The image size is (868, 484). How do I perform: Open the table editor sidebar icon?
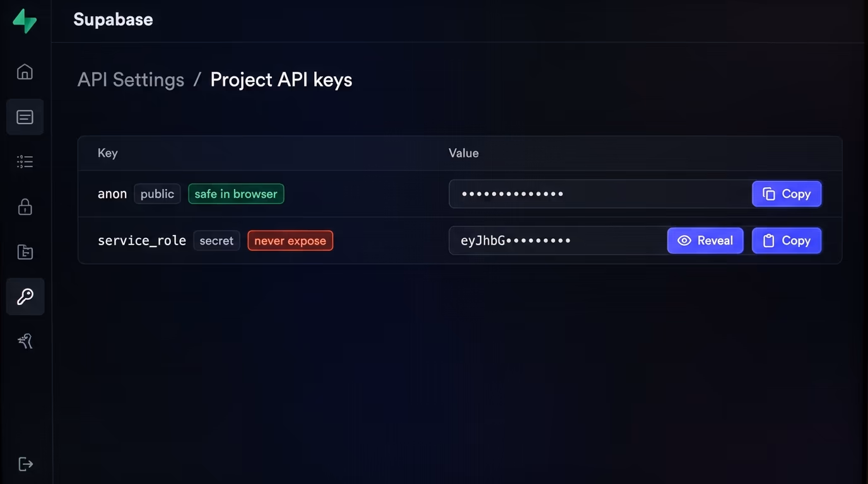pos(25,117)
